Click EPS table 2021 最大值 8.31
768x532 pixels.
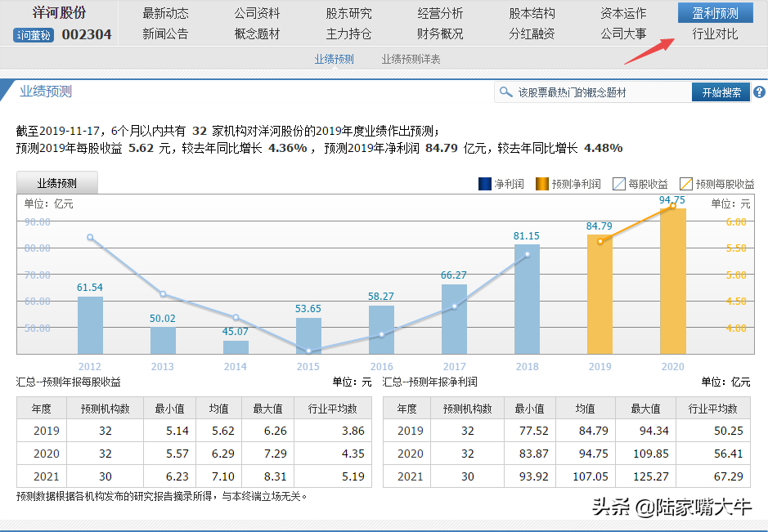[276, 476]
